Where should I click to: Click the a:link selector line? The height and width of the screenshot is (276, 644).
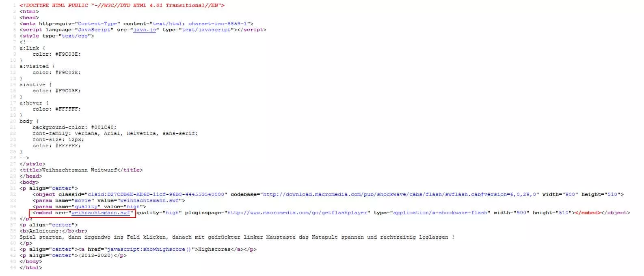(x=32, y=48)
